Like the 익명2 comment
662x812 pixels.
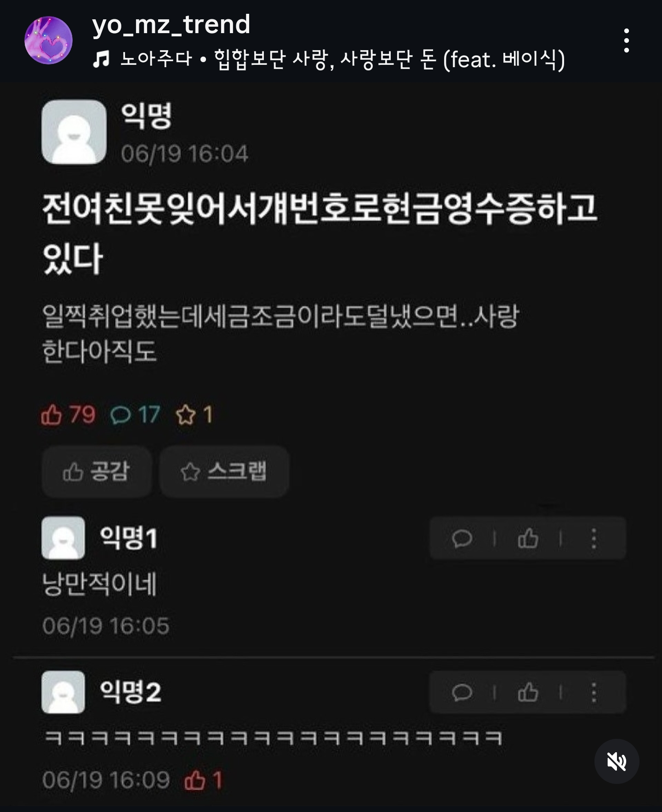tap(528, 692)
